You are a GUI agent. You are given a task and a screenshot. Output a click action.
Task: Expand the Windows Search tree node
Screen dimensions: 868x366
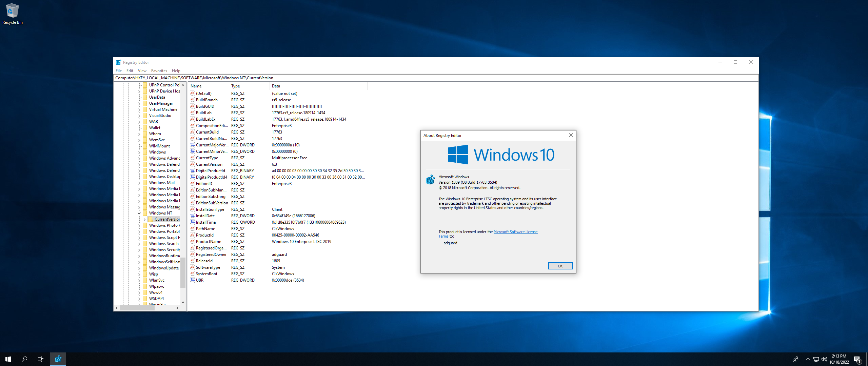(x=139, y=244)
